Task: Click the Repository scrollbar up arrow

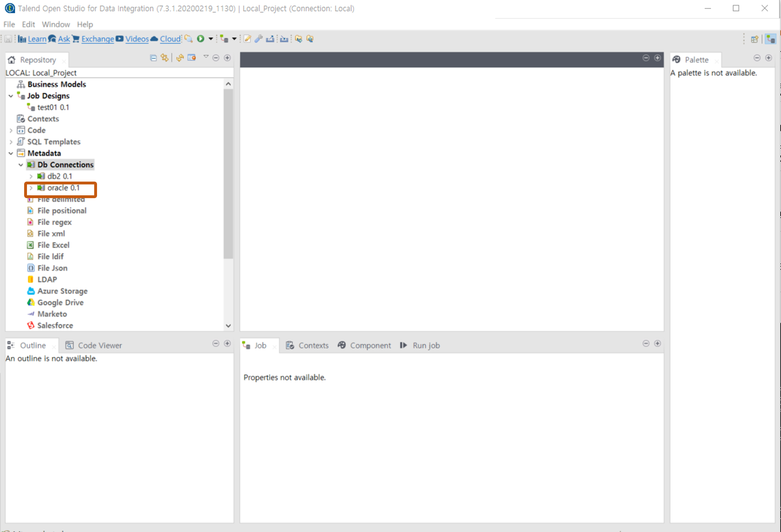Action: click(228, 84)
